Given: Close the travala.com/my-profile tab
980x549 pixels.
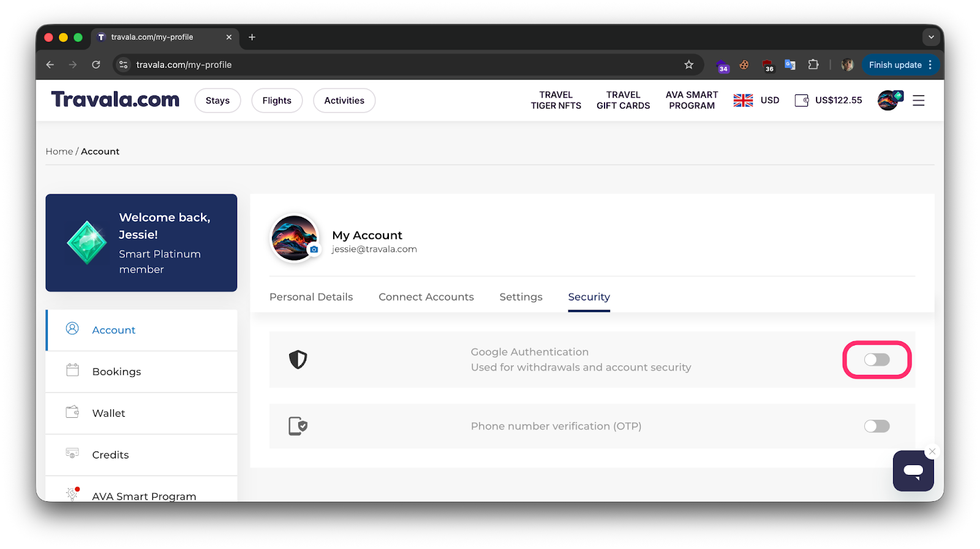Looking at the screenshot, I should (x=229, y=37).
